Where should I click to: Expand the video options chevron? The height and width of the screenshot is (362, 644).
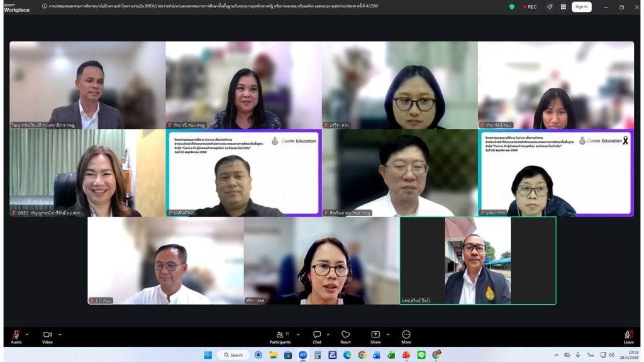(x=60, y=334)
